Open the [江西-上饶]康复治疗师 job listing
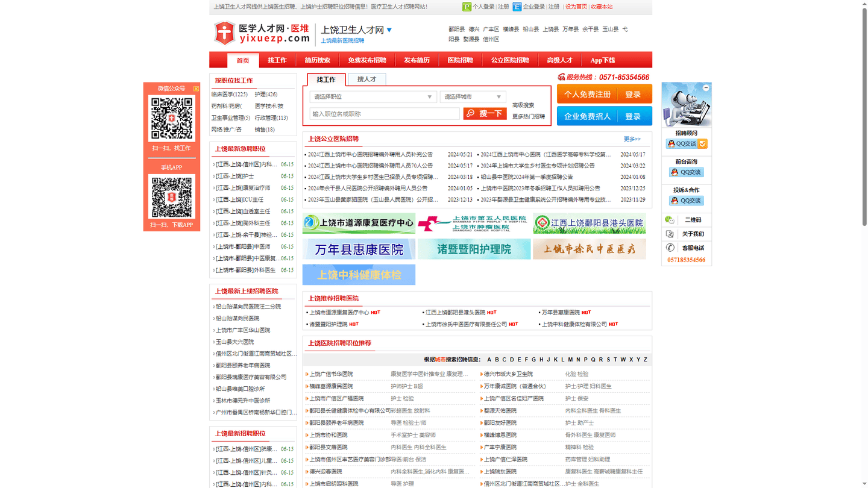This screenshot has height=488, width=868. (243, 188)
